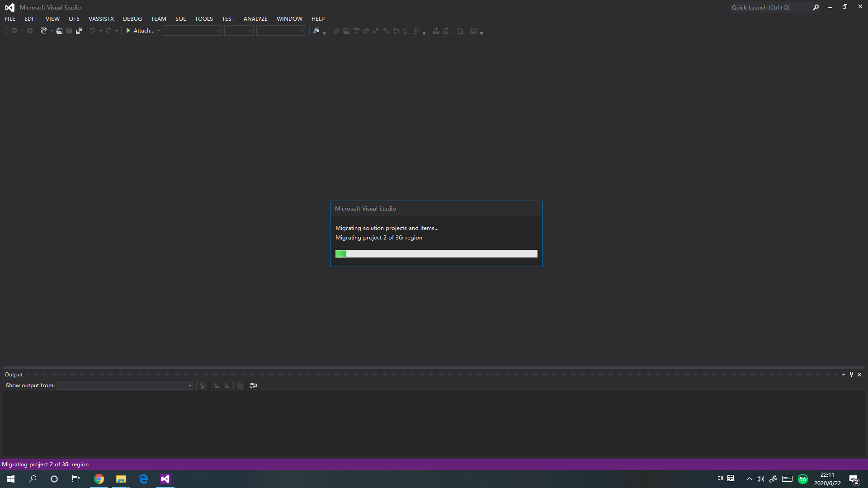The image size is (868, 488).
Task: Open the DEBUG menu
Action: 132,19
